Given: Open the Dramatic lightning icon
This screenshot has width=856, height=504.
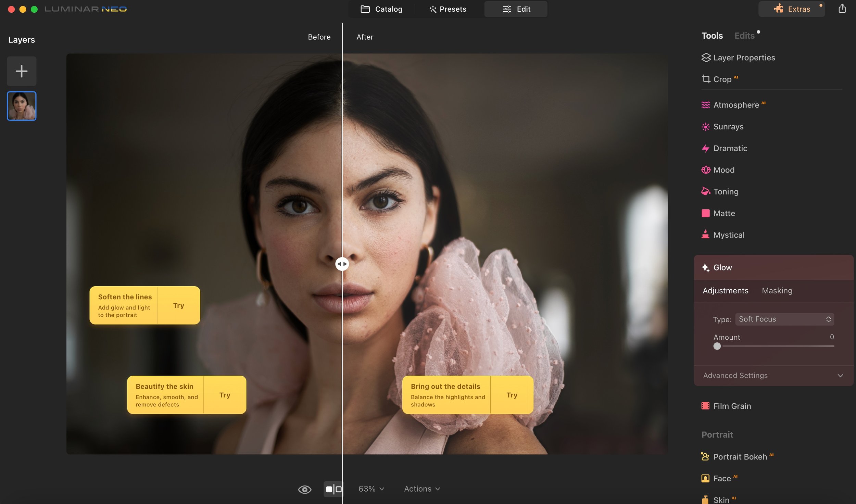Looking at the screenshot, I should coord(705,148).
